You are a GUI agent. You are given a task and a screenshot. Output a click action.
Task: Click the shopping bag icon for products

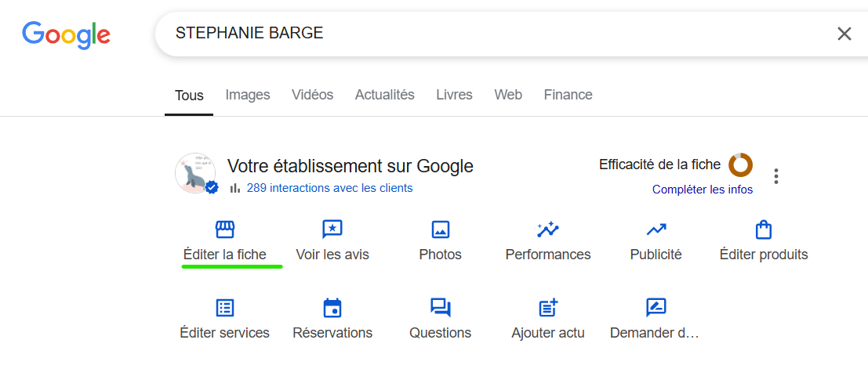(764, 229)
